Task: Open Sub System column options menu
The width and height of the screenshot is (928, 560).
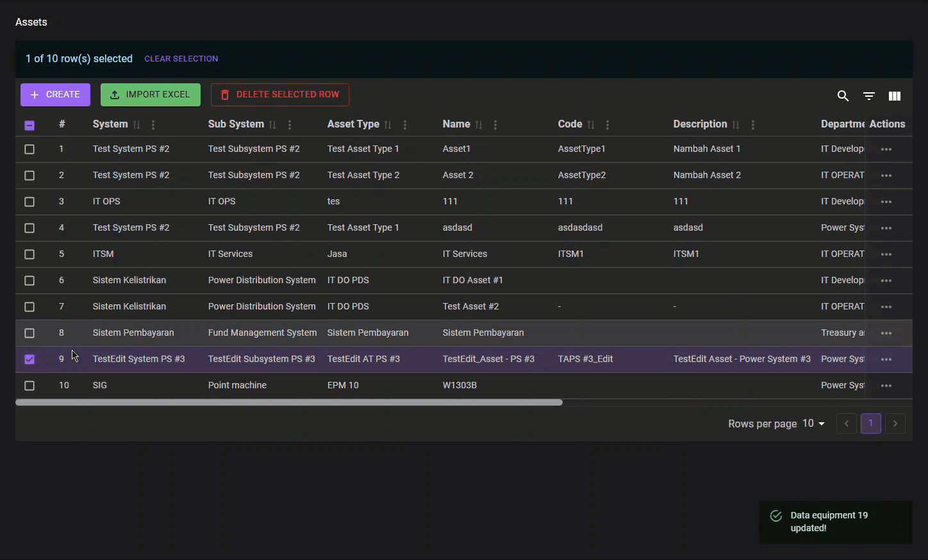Action: click(x=290, y=125)
